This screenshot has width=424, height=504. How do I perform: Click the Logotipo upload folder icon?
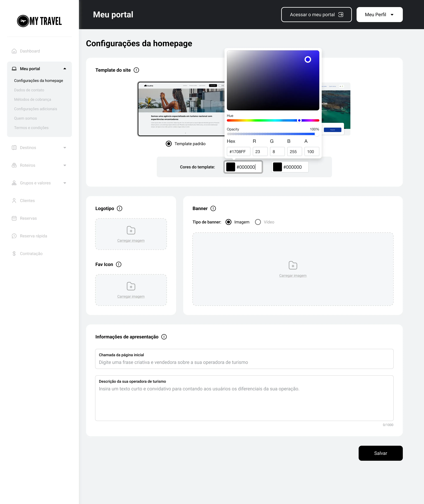click(131, 230)
